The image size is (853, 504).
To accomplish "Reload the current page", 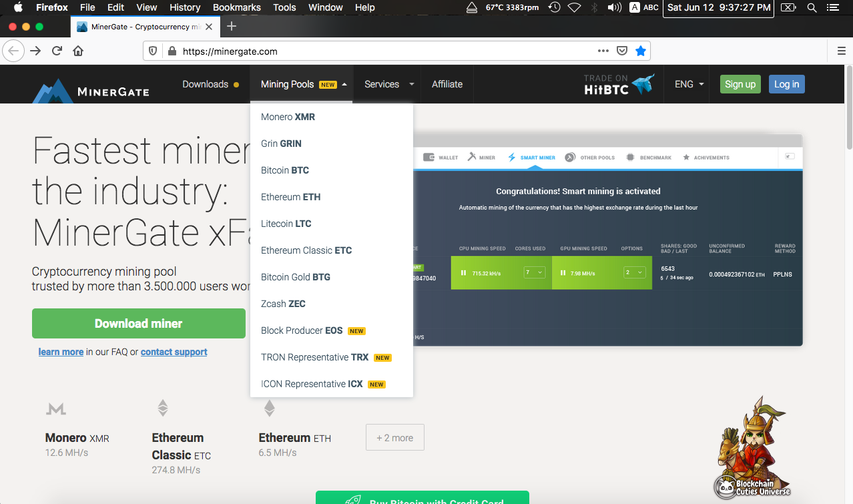I will [57, 51].
